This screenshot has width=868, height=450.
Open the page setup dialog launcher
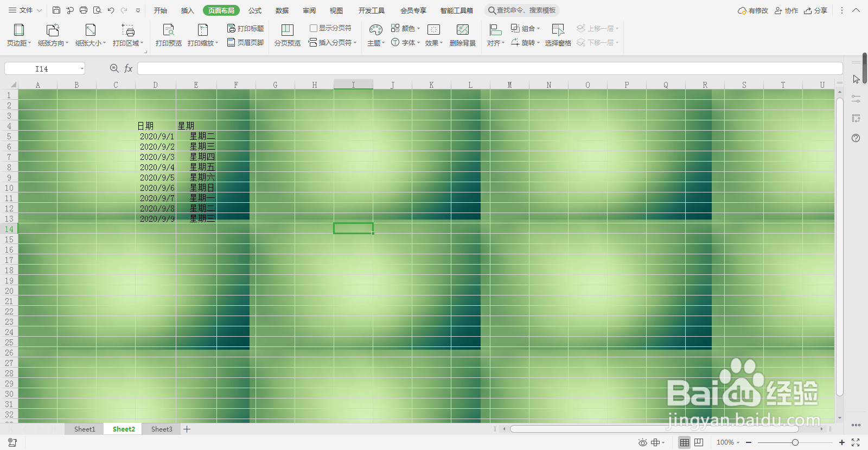(145, 52)
